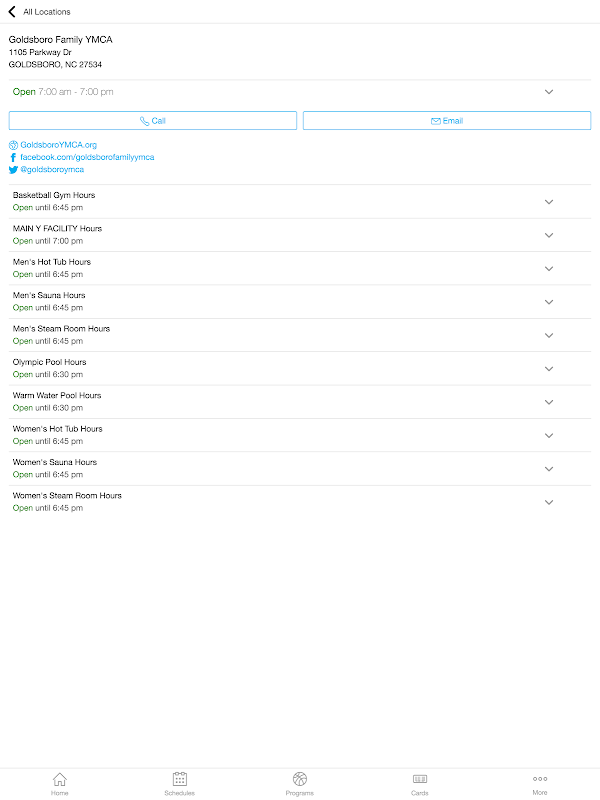Image resolution: width=600 pixels, height=800 pixels.
Task: Click the Facebook icon
Action: pyautogui.click(x=13, y=157)
